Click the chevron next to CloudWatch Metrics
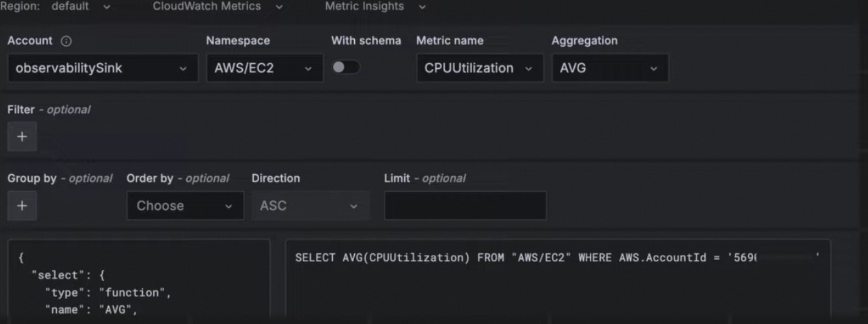The width and height of the screenshot is (868, 324). (x=279, y=7)
